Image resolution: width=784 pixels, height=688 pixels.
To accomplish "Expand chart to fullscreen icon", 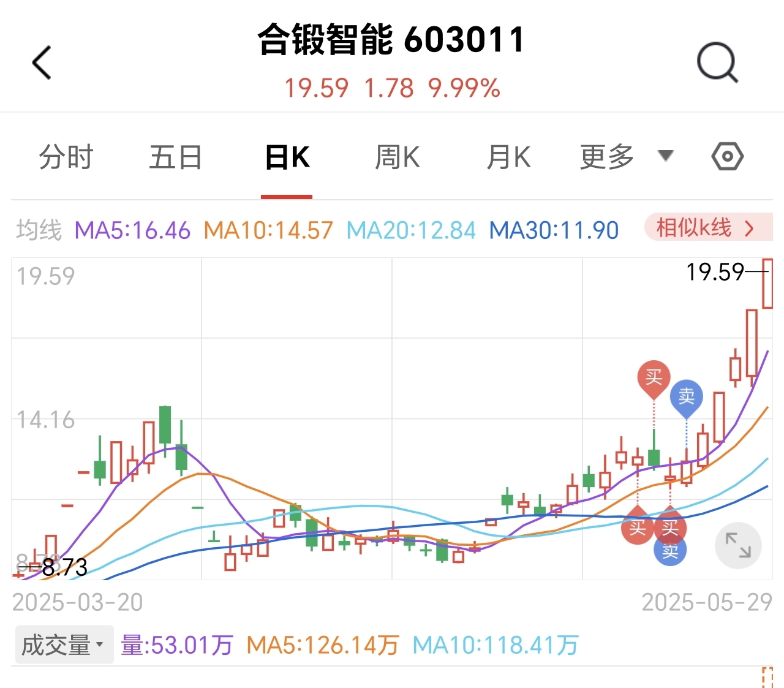I will pos(738,545).
